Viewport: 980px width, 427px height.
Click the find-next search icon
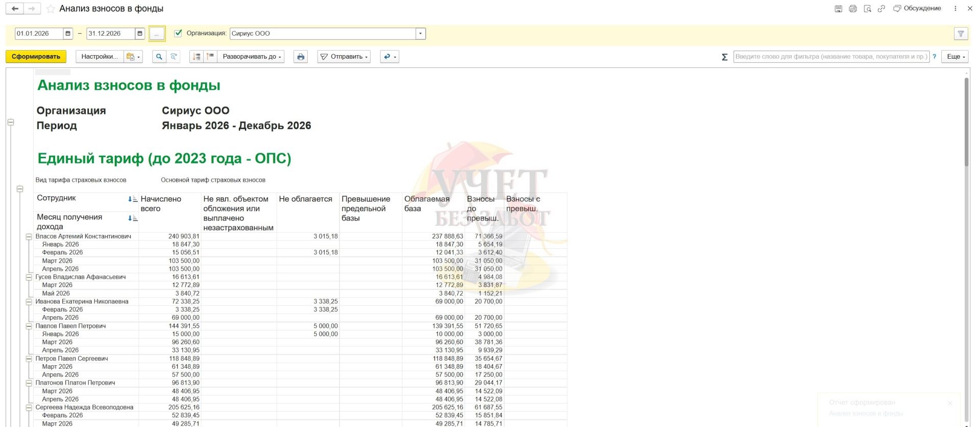point(174,57)
